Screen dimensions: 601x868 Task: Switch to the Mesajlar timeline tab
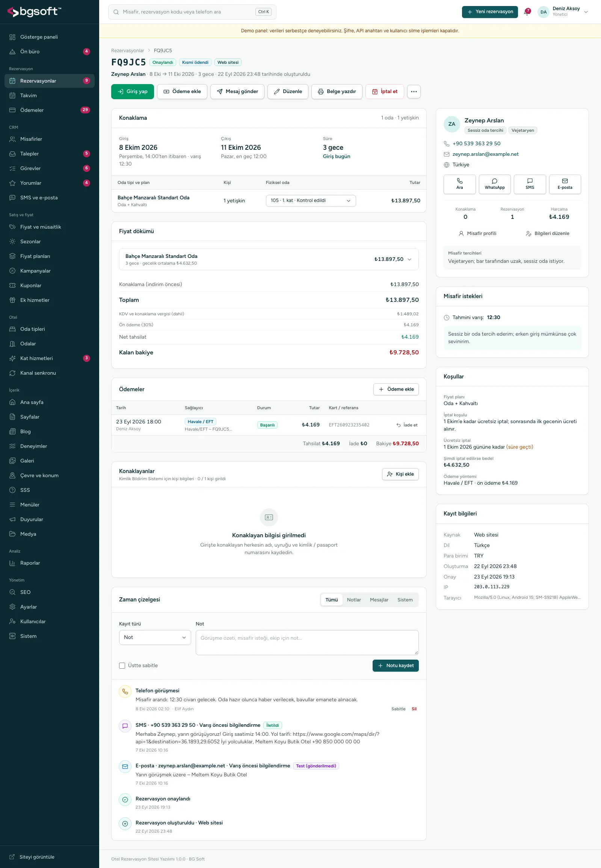click(x=379, y=600)
